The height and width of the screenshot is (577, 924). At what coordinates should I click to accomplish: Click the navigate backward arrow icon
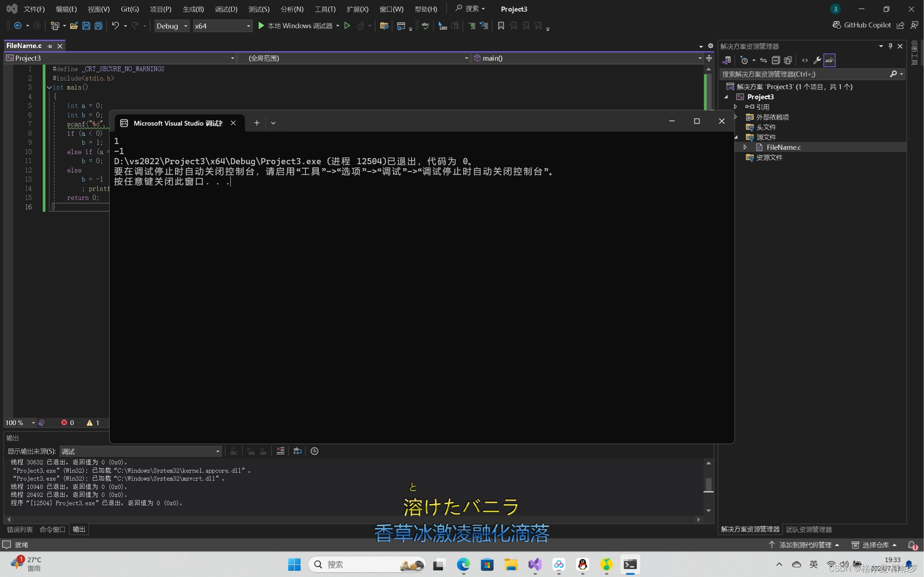[x=18, y=26]
